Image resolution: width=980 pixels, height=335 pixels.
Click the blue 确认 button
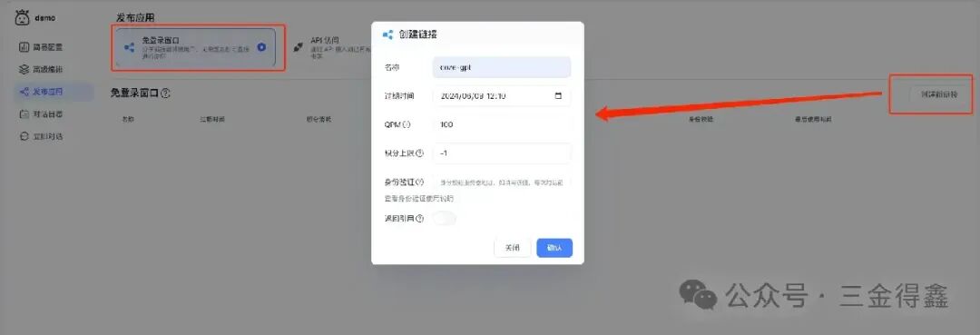(554, 248)
